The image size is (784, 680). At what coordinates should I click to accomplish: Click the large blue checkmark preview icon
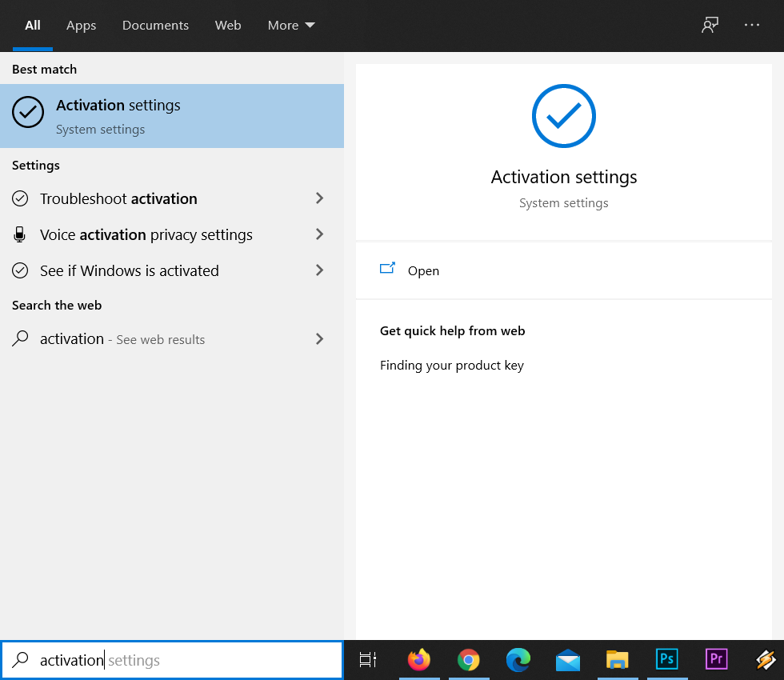(563, 116)
